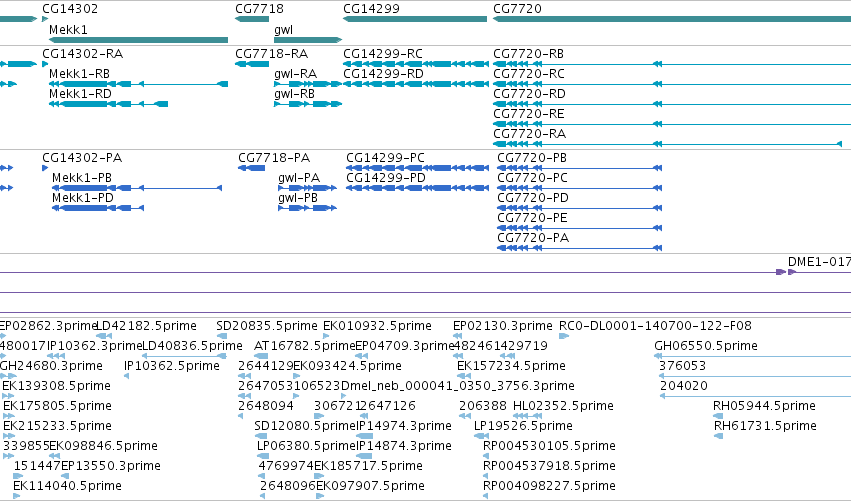Viewport: 851px width, 501px height.
Task: Click the CG14302-PA protein label
Action: point(82,158)
